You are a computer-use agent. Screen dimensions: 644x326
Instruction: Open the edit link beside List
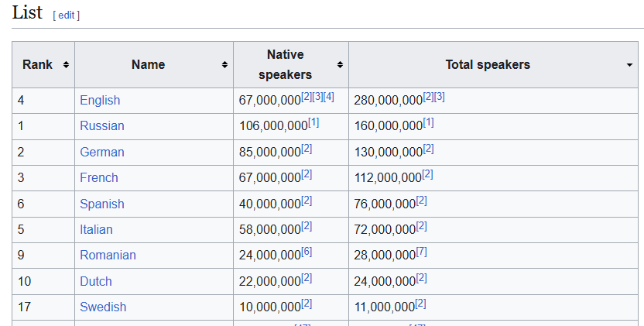coord(67,15)
